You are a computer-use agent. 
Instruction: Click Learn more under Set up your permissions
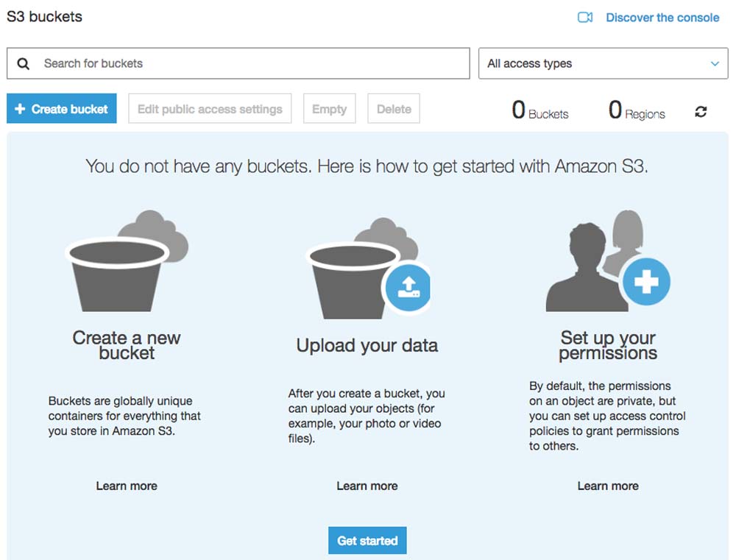[x=608, y=486]
